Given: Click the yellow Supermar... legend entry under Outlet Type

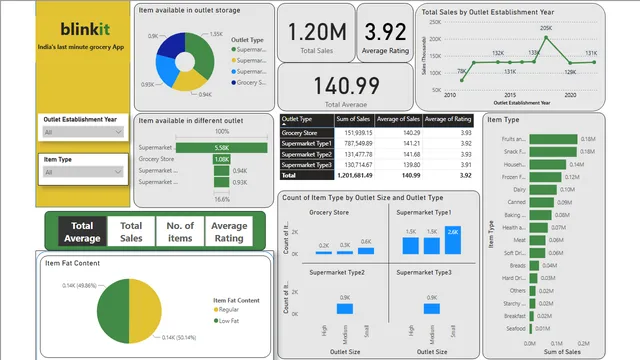Looking at the screenshot, I should [249, 60].
